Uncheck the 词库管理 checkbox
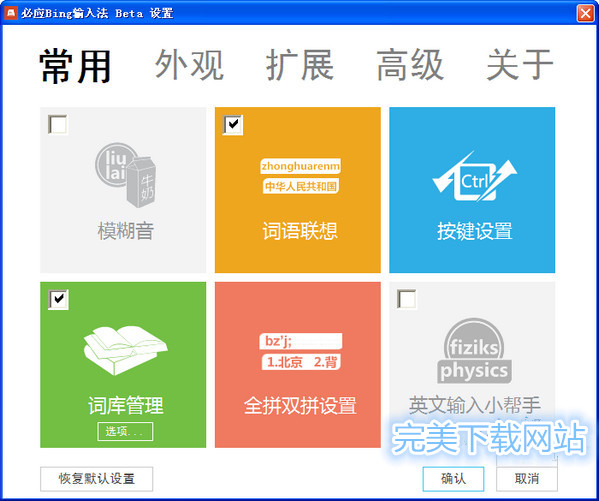Image resolution: width=599 pixels, height=501 pixels. click(58, 299)
